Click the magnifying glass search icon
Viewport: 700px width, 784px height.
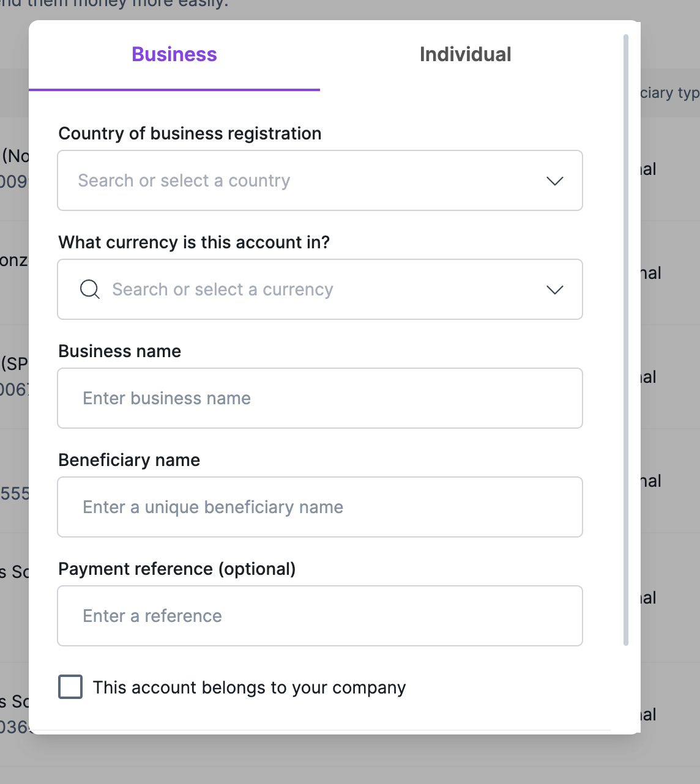(90, 289)
